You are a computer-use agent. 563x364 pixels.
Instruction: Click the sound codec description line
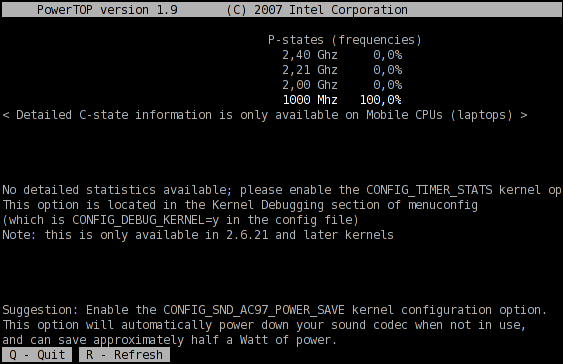[264, 325]
